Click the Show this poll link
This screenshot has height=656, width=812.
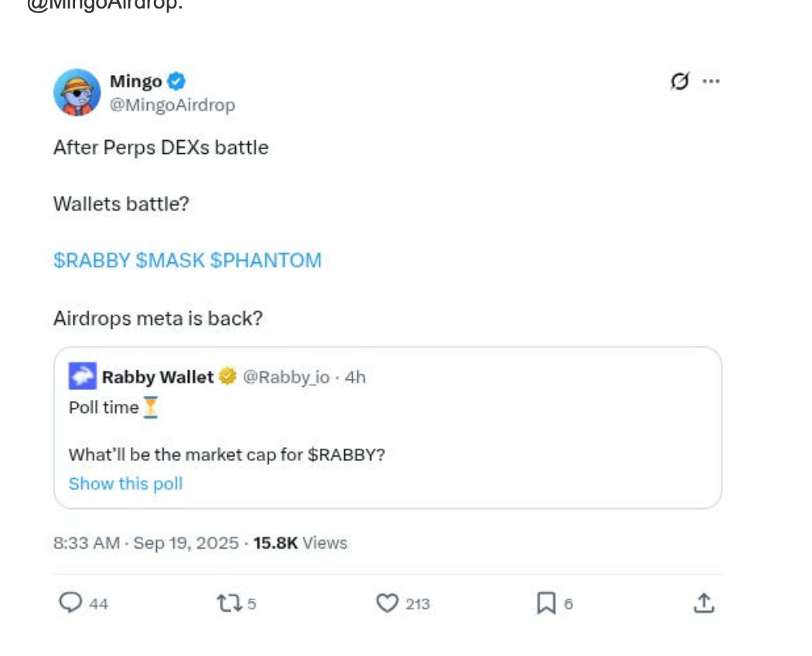click(126, 484)
